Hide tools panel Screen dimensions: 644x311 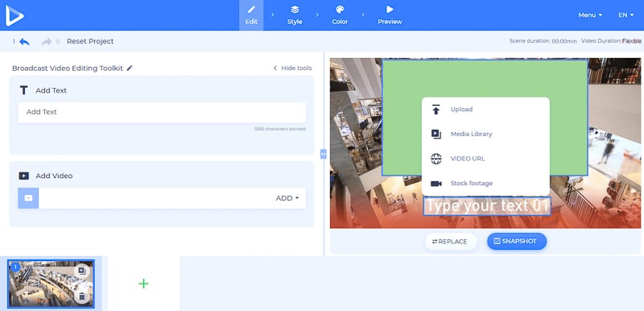[292, 68]
